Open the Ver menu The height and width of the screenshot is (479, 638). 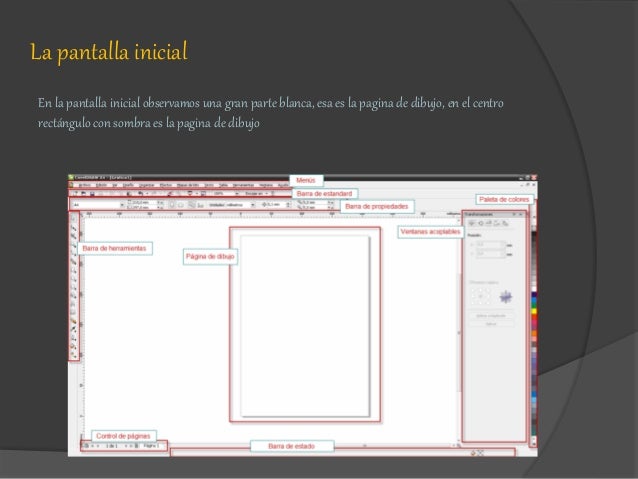(114, 185)
